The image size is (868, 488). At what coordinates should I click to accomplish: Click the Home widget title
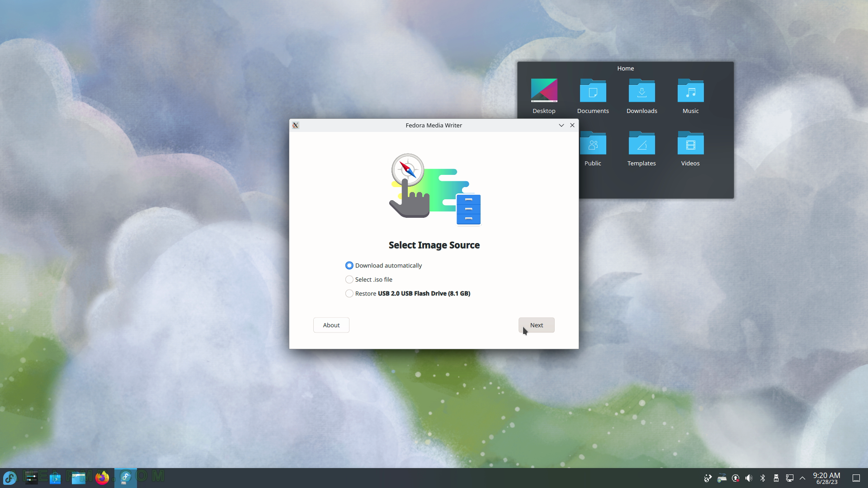pos(626,68)
